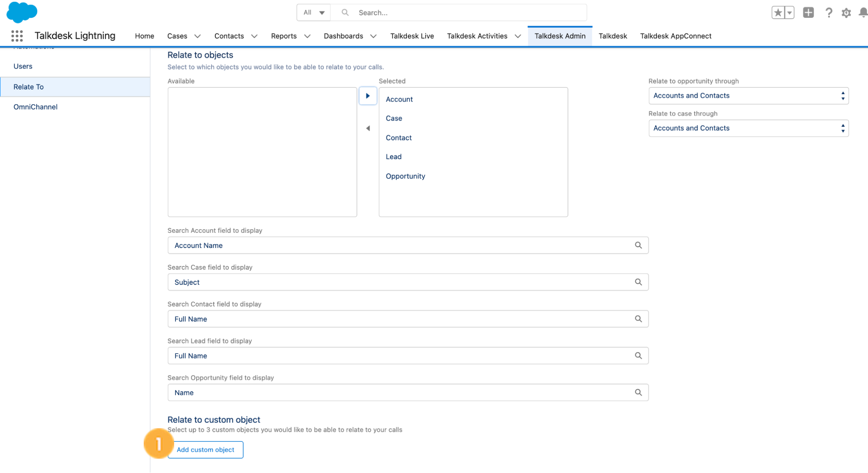The image size is (868, 473).
Task: Expand the Contacts tab chevron
Action: [254, 36]
